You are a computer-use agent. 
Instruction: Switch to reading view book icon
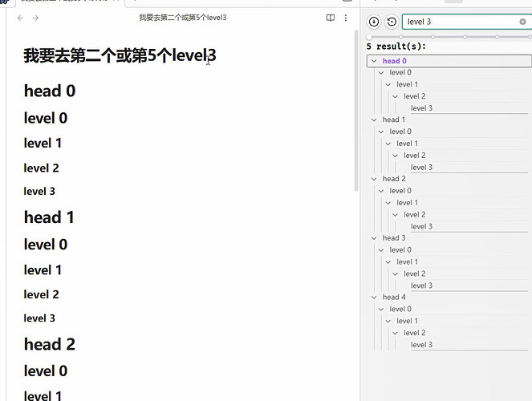tap(331, 18)
